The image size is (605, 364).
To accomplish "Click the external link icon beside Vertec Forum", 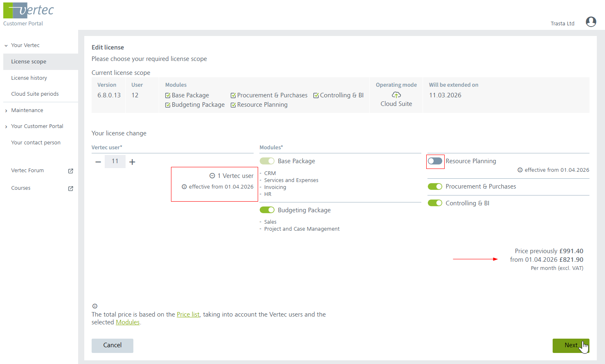I will pos(70,171).
